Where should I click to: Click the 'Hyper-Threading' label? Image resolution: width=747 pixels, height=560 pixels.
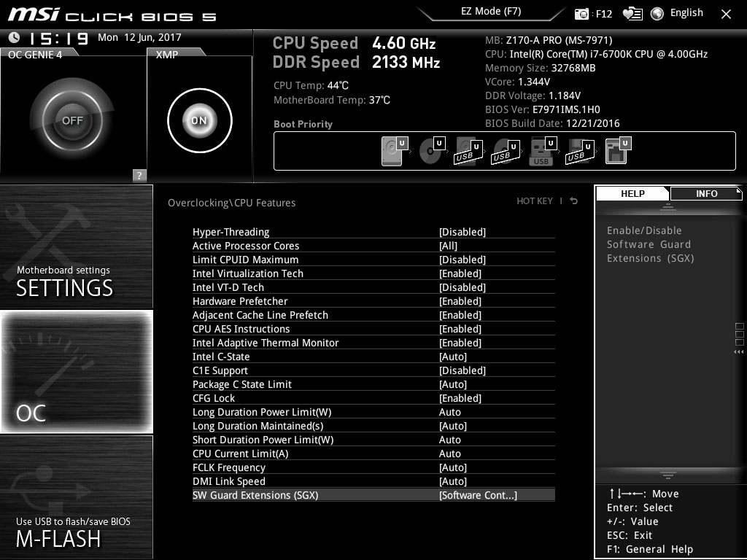click(231, 232)
